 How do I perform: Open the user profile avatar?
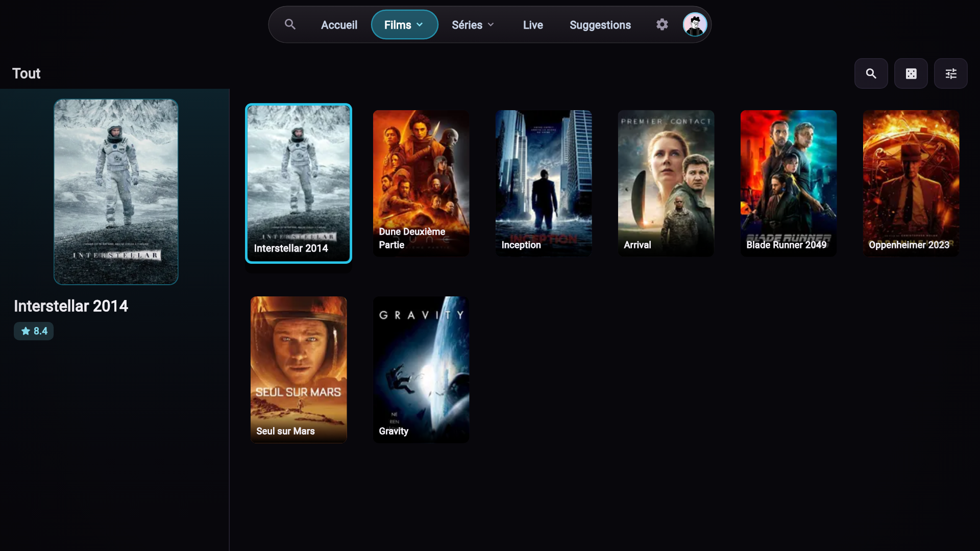tap(695, 24)
